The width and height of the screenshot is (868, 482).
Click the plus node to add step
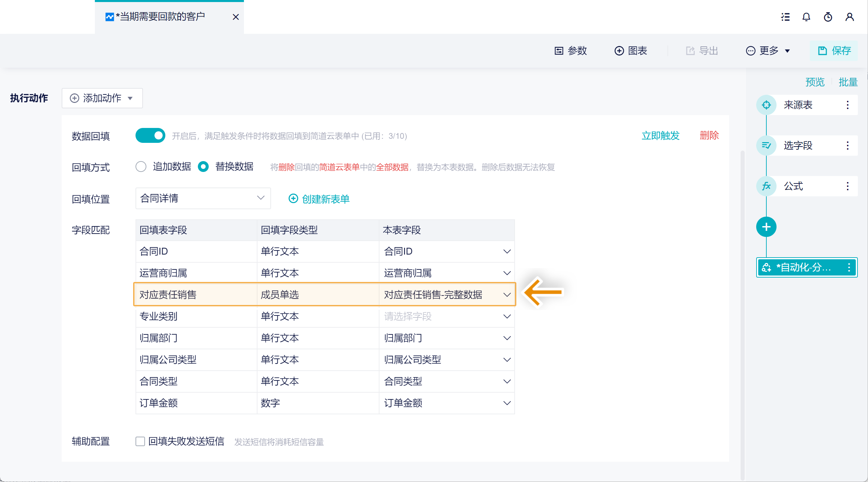pos(766,227)
